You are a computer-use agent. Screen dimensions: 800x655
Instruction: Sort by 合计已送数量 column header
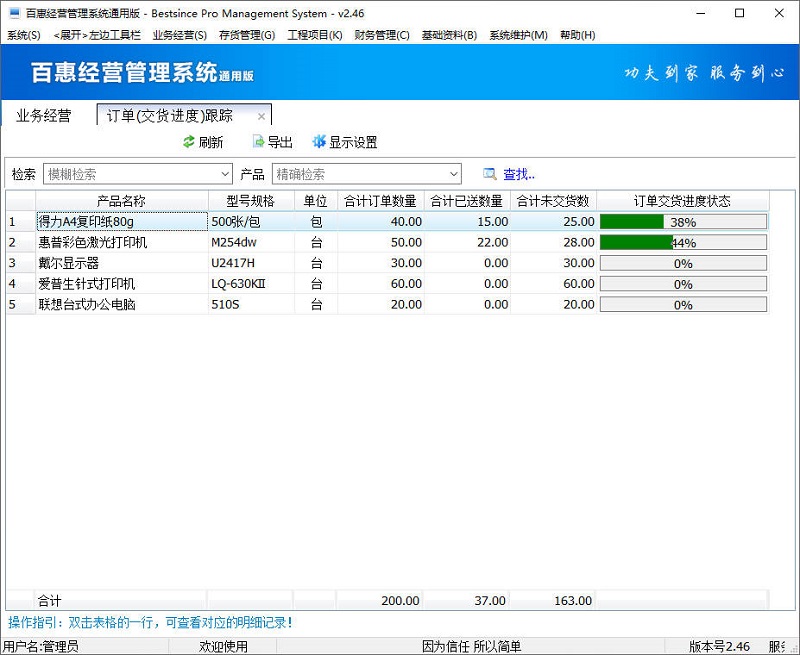coord(467,201)
